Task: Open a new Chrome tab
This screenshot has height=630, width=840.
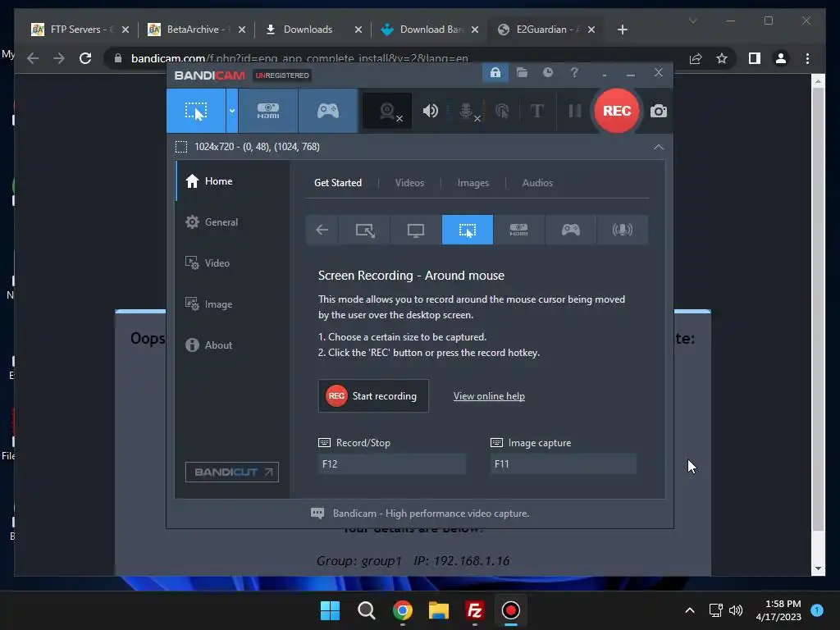Action: pos(622,30)
